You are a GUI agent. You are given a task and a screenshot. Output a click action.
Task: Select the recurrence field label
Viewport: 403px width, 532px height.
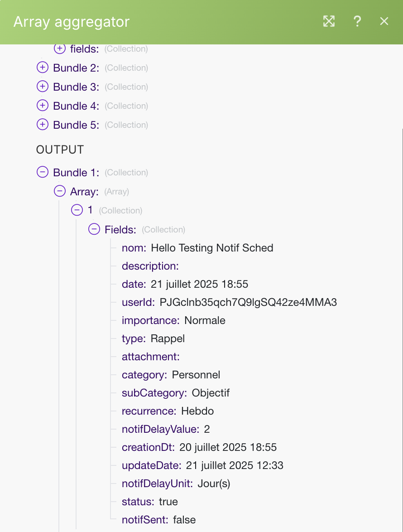pos(149,411)
